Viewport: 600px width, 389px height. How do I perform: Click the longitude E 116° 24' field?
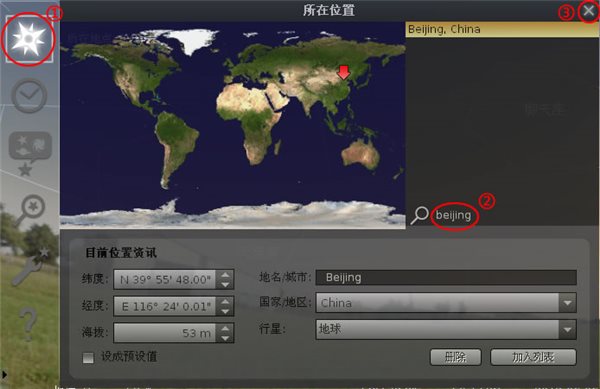[x=165, y=306]
